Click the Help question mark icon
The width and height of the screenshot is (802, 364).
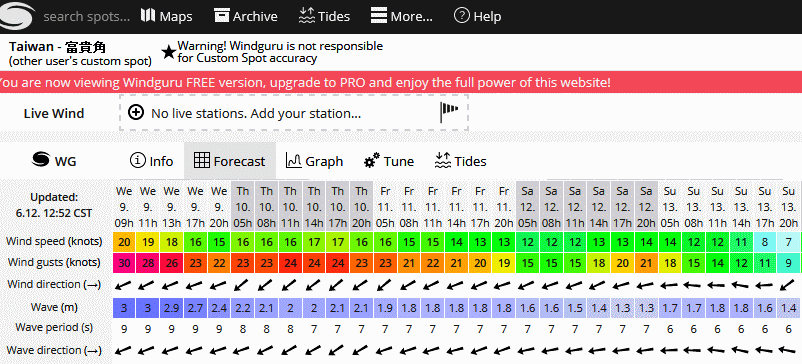(x=461, y=15)
